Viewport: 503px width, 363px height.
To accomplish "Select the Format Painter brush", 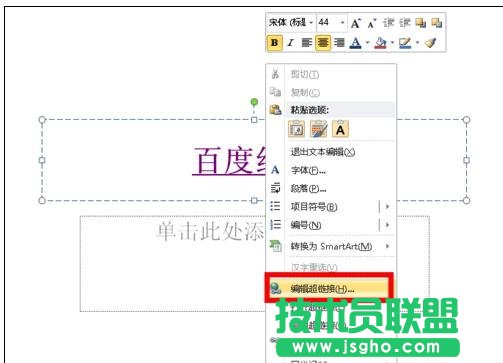I will click(431, 43).
